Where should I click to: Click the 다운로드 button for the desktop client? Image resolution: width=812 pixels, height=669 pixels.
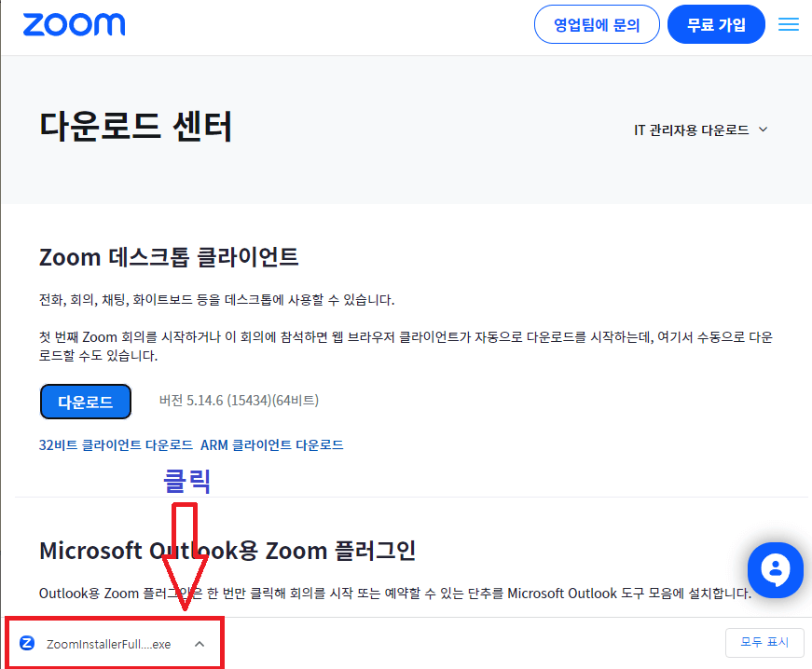pyautogui.click(x=85, y=401)
